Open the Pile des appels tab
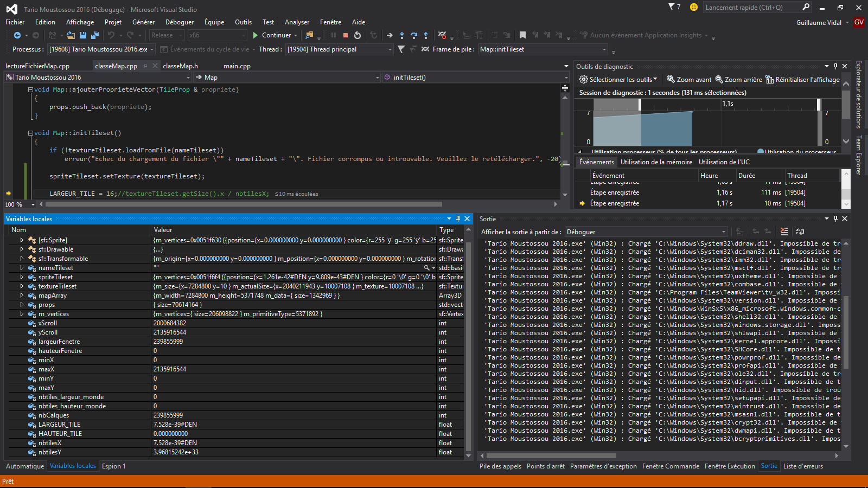The width and height of the screenshot is (868, 488). coord(500,466)
